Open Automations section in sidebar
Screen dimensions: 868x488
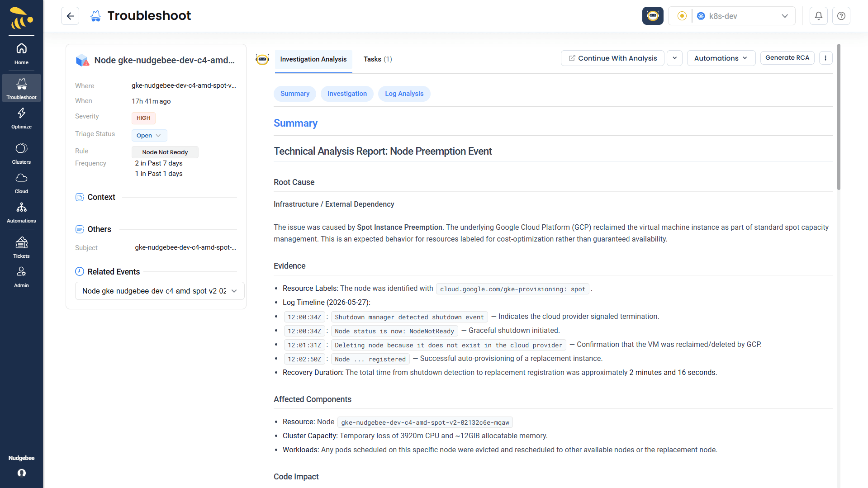pos(21,212)
